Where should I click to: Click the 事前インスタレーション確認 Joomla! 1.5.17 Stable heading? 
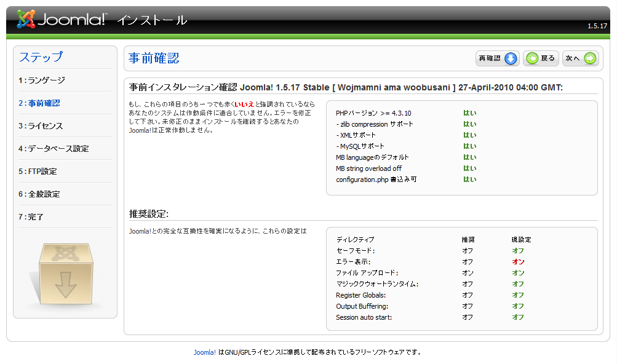(x=346, y=87)
